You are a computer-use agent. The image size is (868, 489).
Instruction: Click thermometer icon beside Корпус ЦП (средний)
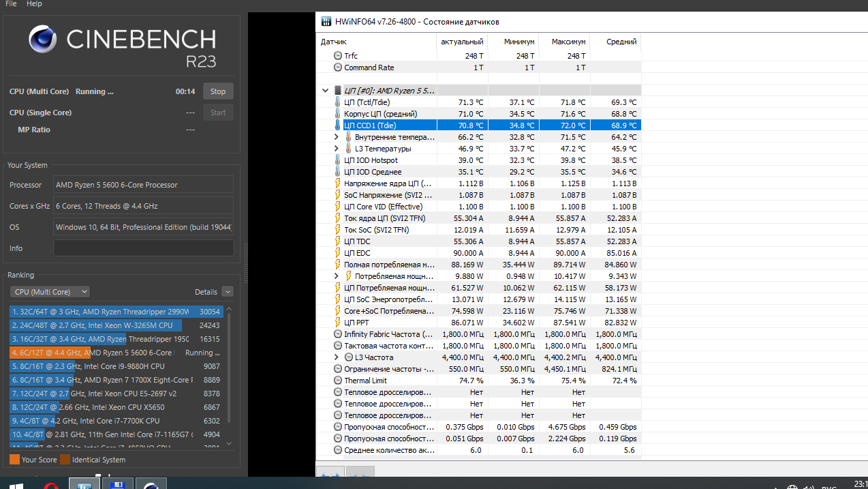pos(338,114)
